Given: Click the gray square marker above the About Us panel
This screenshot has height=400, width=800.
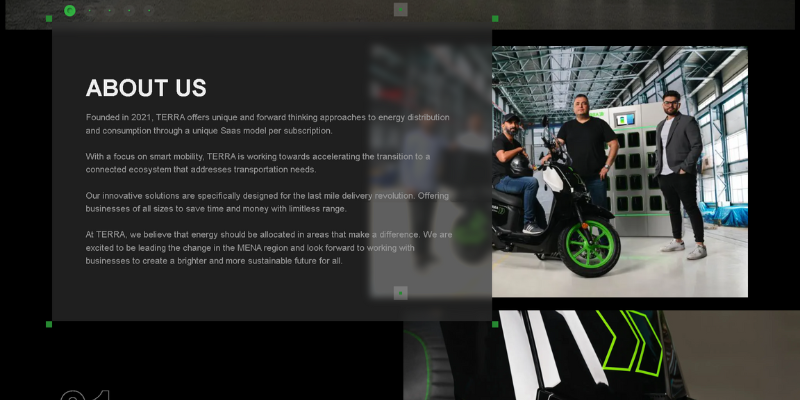Looking at the screenshot, I should point(401,9).
